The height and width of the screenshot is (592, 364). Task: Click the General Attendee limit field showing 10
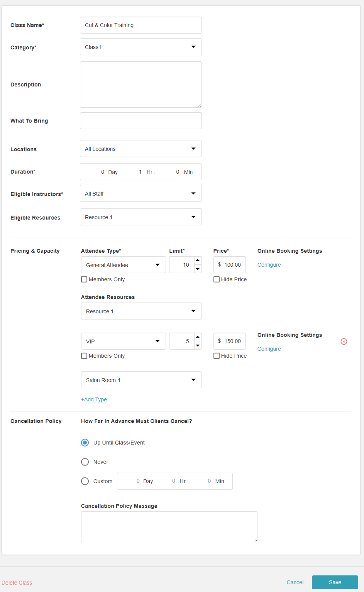click(x=182, y=265)
